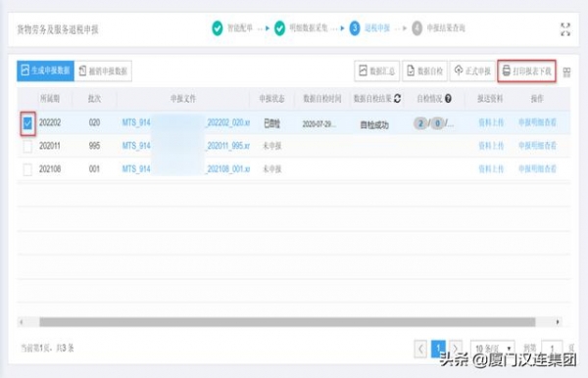Click the self-check count badge 2
The image size is (588, 378).
420,123
